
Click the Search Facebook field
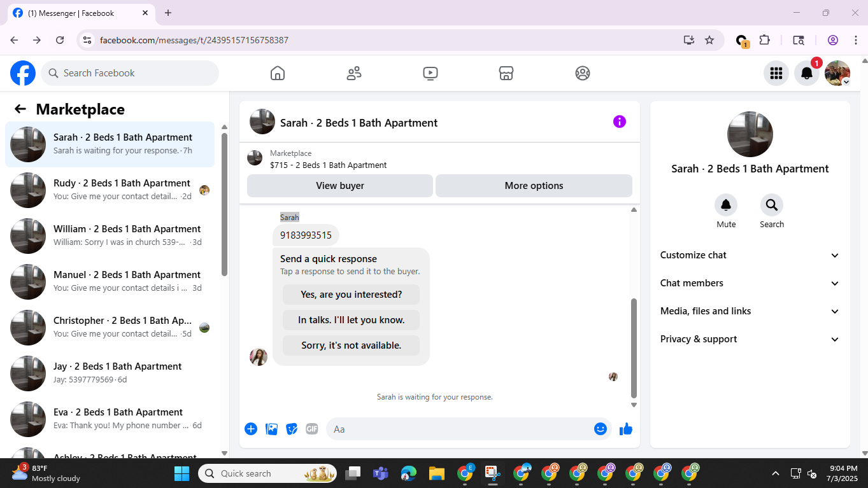(x=130, y=73)
